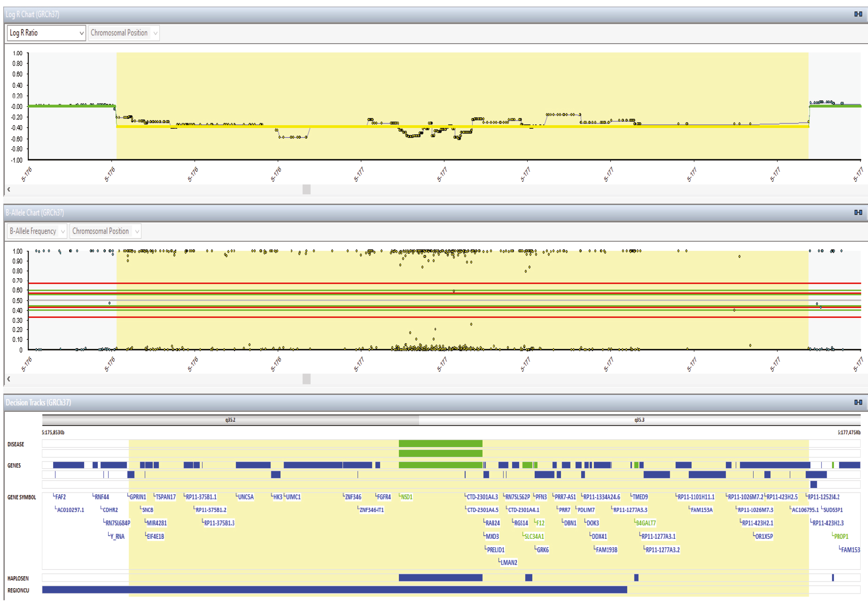Click the MXD3 gene label
The width and height of the screenshot is (868, 610).
click(492, 536)
